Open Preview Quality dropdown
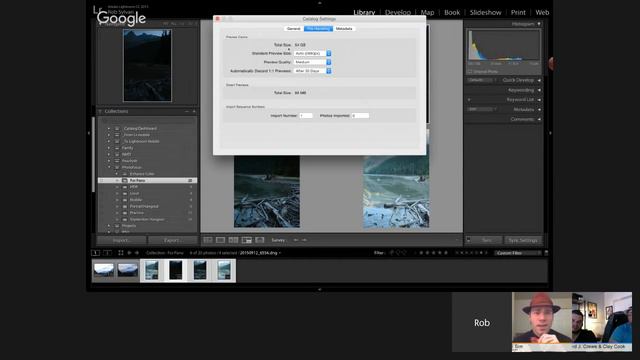The height and width of the screenshot is (360, 640). (313, 62)
